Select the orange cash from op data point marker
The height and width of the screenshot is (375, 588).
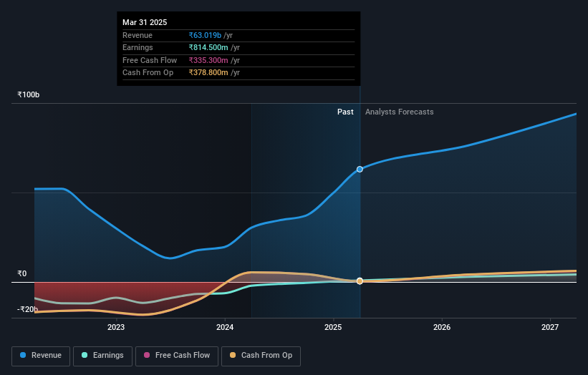coord(360,281)
